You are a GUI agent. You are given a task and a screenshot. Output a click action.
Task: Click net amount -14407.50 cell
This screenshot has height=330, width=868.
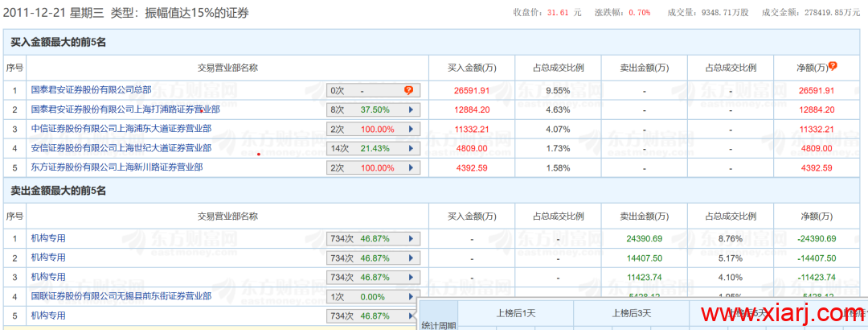pos(817,258)
